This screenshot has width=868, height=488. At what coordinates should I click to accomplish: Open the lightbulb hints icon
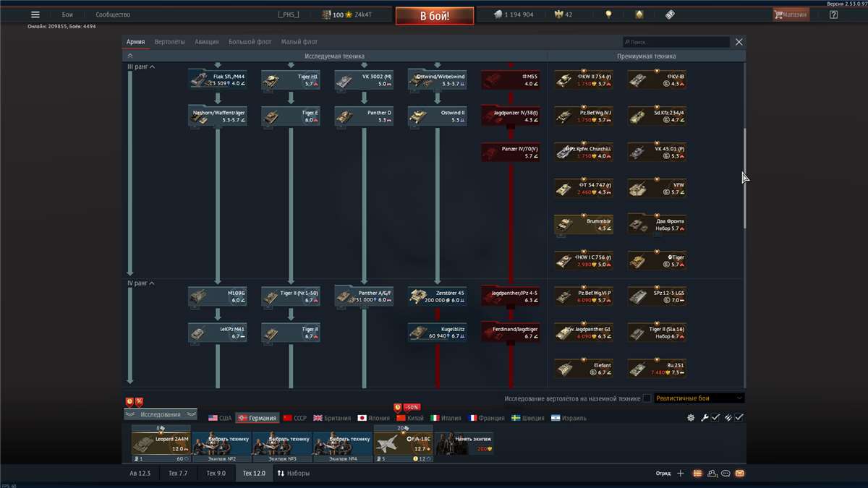[609, 14]
